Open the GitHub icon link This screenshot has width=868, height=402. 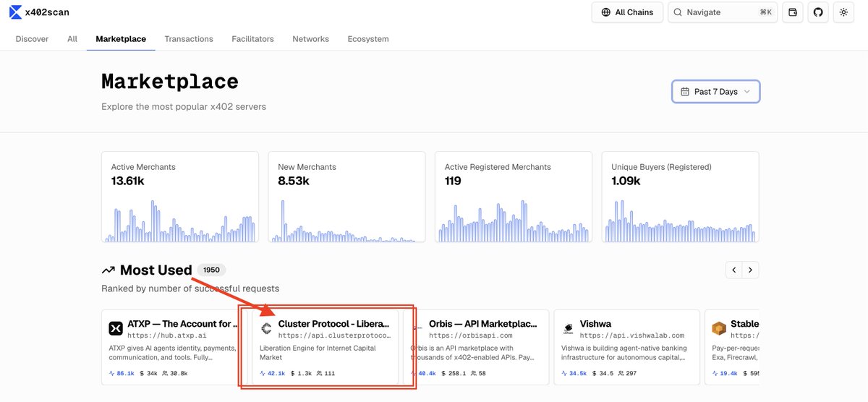pos(818,12)
